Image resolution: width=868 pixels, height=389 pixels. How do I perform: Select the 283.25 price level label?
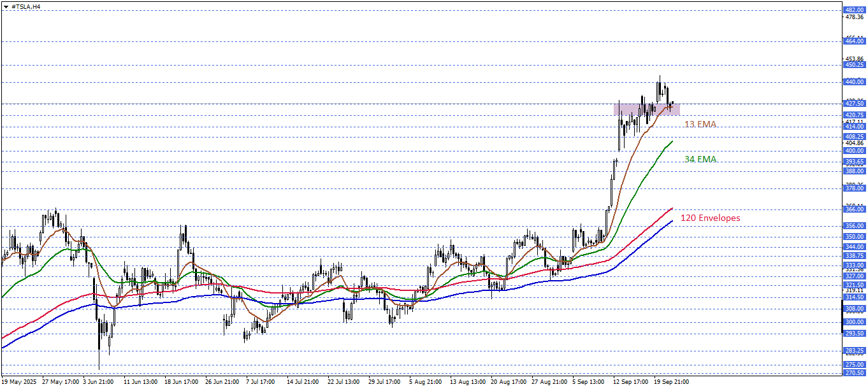853,351
